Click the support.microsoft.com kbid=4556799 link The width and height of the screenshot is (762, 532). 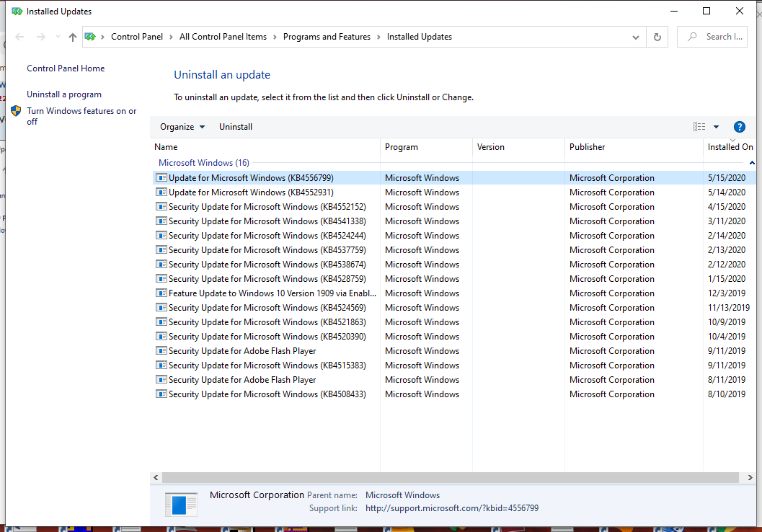452,508
